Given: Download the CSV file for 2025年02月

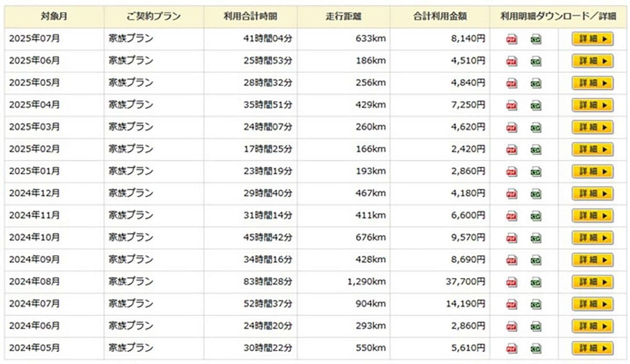Looking at the screenshot, I should (x=536, y=149).
